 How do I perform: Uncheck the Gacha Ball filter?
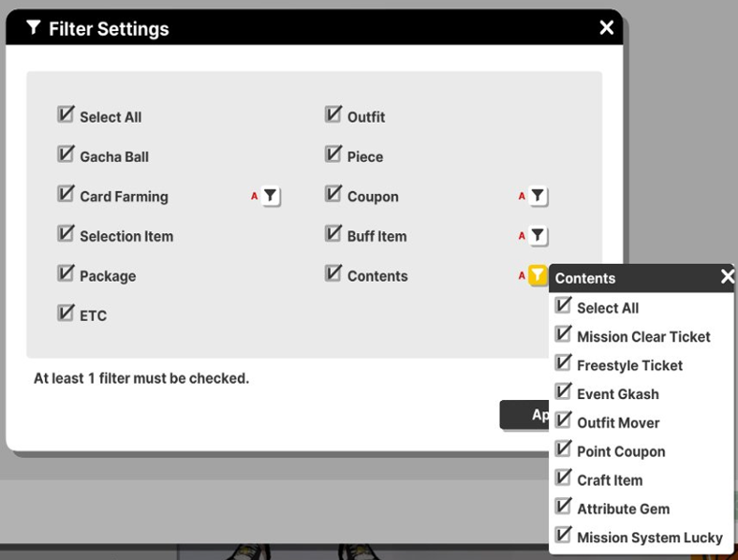point(66,155)
